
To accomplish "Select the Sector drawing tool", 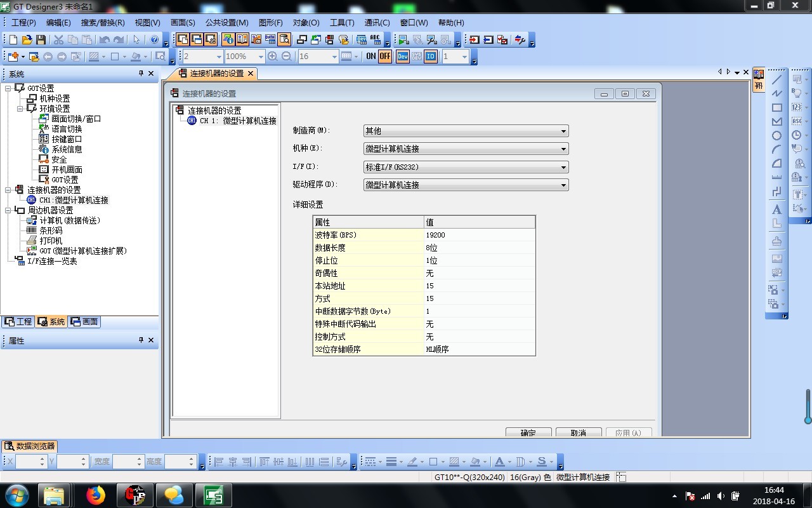I will [x=776, y=164].
